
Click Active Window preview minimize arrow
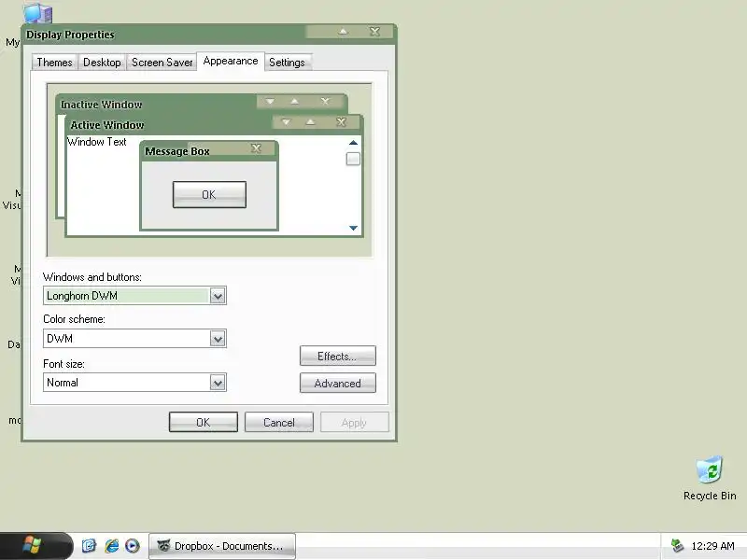point(286,122)
